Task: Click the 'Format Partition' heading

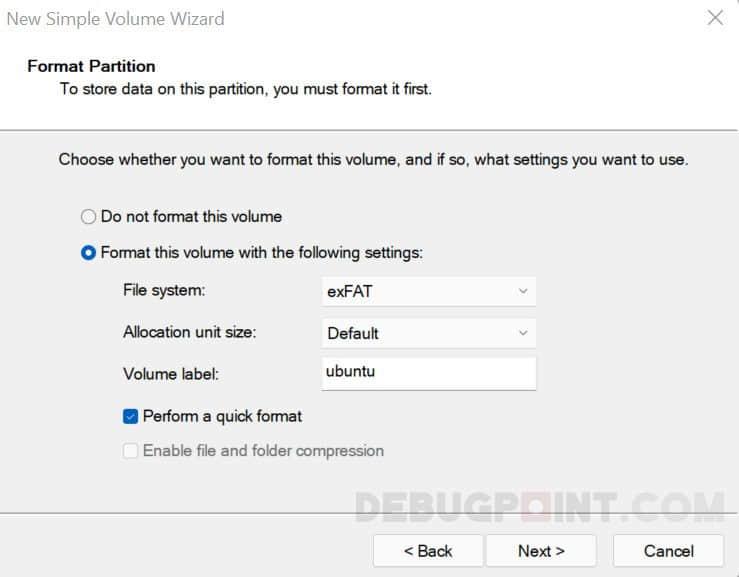Action: tap(91, 66)
